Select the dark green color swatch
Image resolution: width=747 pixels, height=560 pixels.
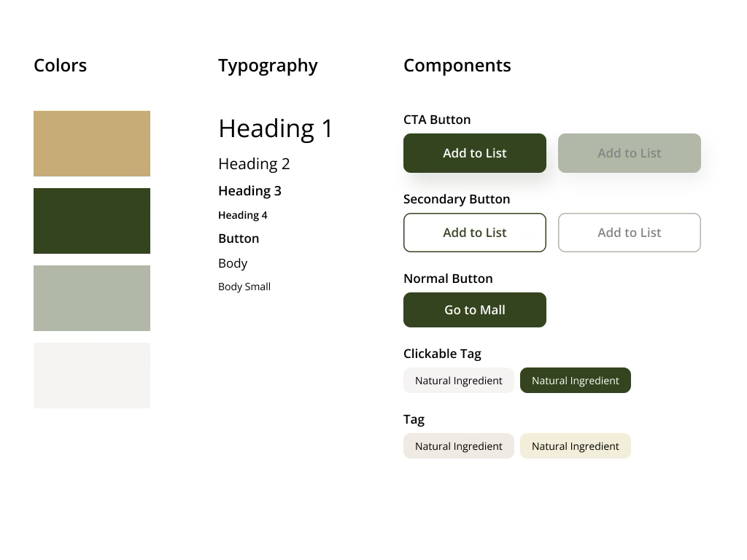[x=92, y=221]
